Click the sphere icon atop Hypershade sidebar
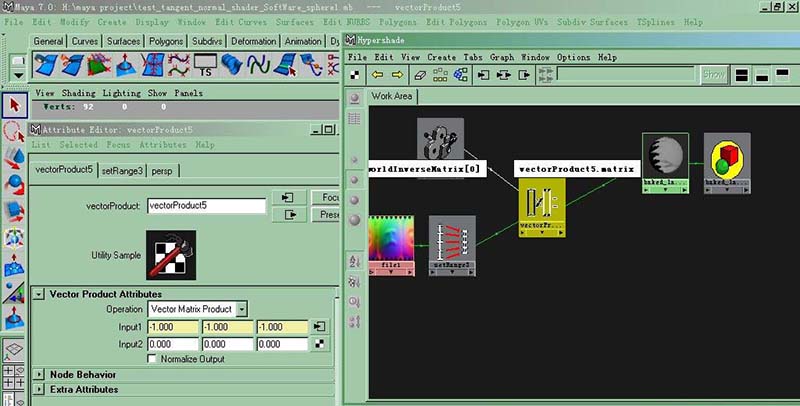 355,98
